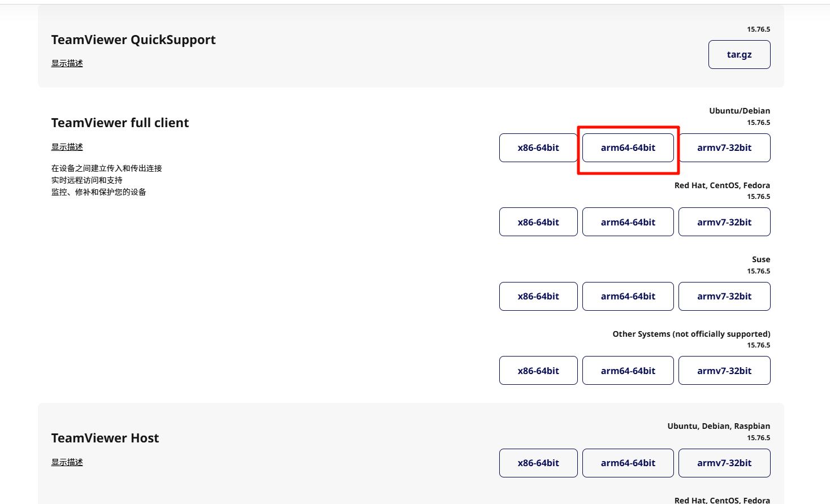Click "Other Systems (not officially supported)" label
830x504 pixels.
tap(691, 334)
